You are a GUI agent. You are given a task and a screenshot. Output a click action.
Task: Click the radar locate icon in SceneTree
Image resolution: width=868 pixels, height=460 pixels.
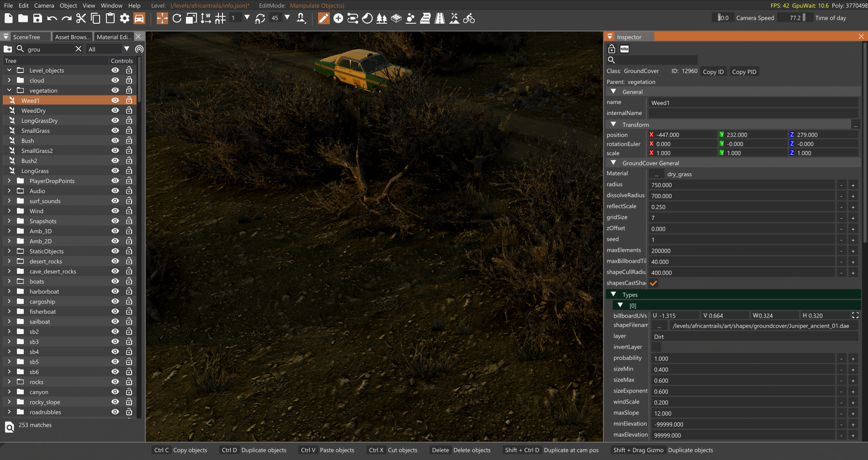[139, 49]
